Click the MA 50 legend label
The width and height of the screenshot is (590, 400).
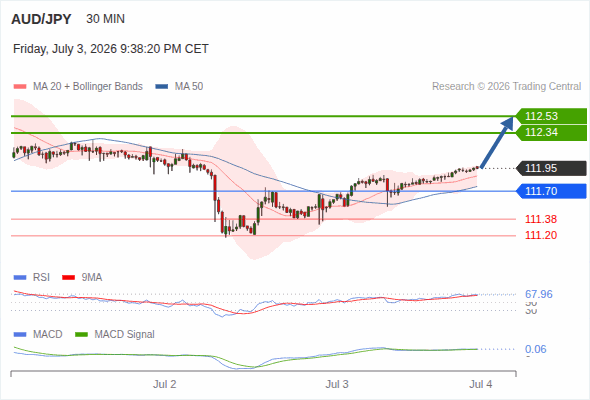pos(189,87)
